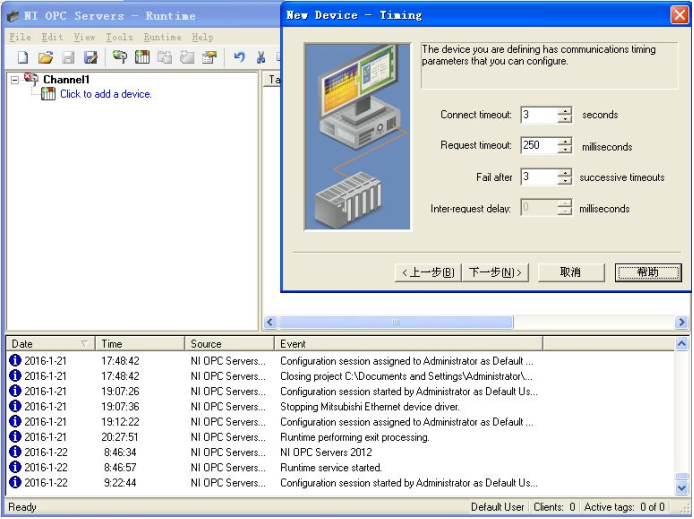Click the NI OPC Servers title bar icon
The height and width of the screenshot is (519, 694).
tap(14, 16)
